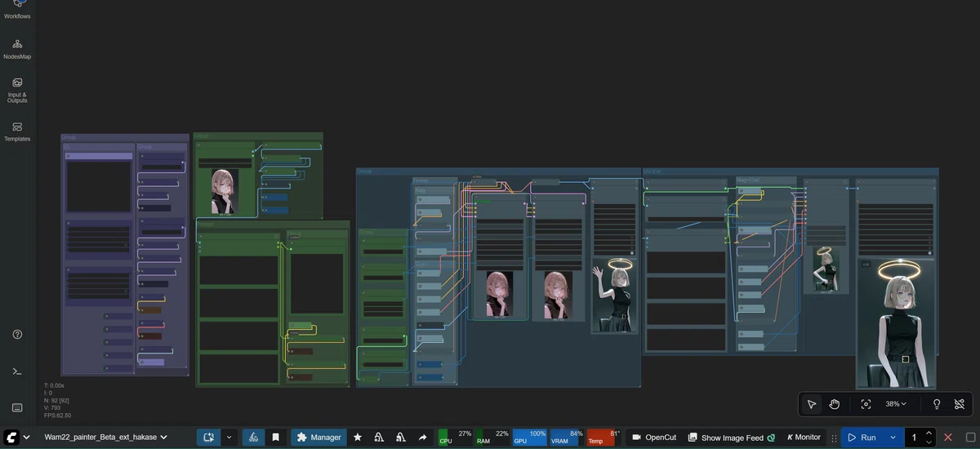Click the drag handle before Run button

834,438
